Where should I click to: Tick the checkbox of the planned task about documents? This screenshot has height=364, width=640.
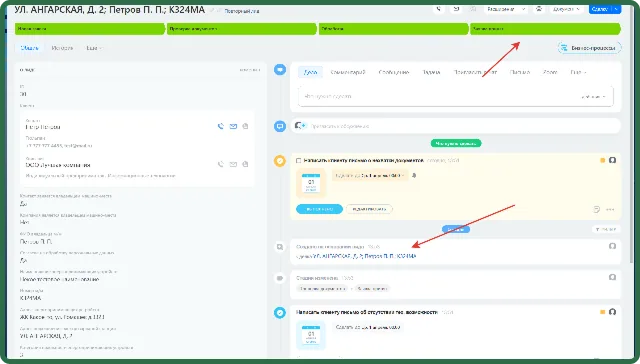tap(299, 161)
